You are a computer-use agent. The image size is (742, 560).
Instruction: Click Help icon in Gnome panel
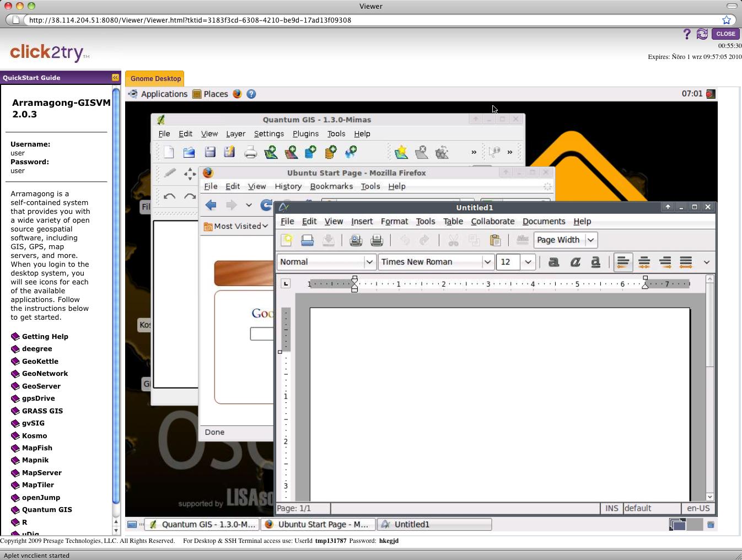(251, 94)
